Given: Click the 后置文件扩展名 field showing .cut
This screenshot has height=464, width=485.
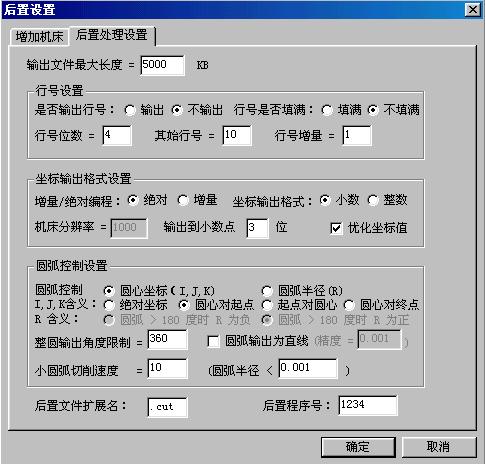Looking at the screenshot, I should click(167, 407).
